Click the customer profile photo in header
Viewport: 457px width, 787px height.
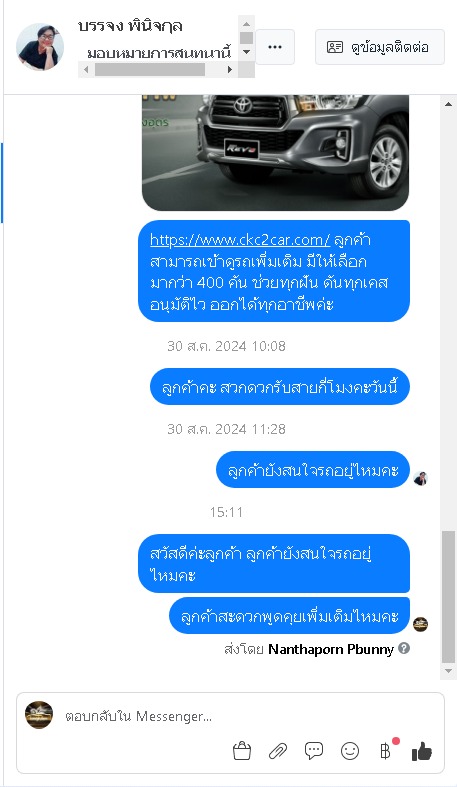40,47
